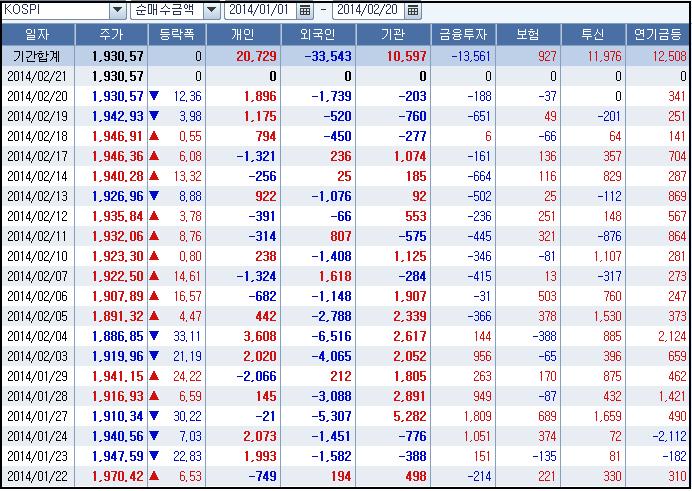
Task: Select the 2014/02/06 date cell
Action: (38, 296)
